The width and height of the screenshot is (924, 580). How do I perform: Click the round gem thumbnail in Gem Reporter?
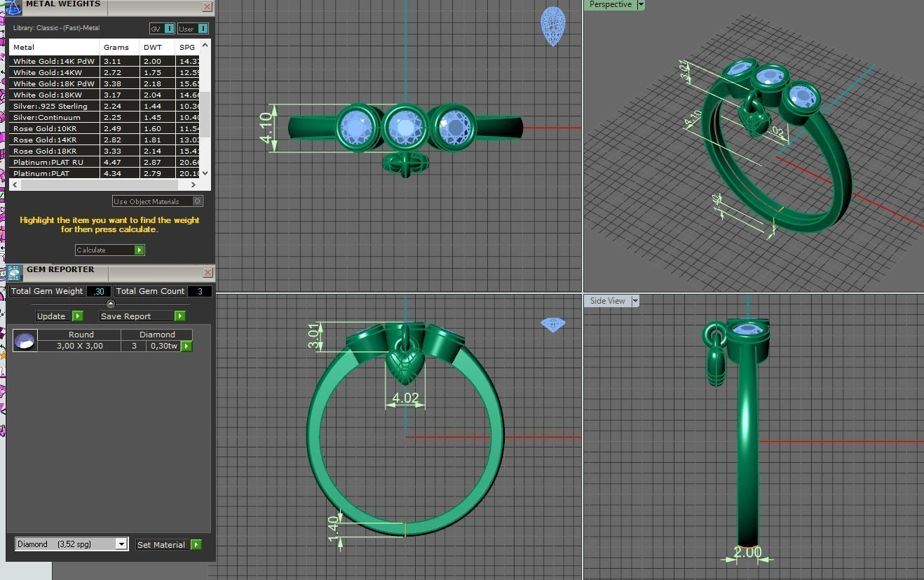[x=25, y=341]
